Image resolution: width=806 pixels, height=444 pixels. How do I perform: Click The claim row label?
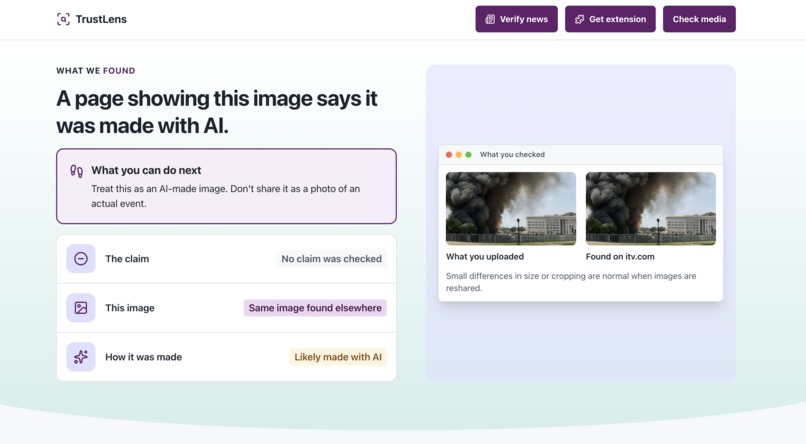click(127, 258)
